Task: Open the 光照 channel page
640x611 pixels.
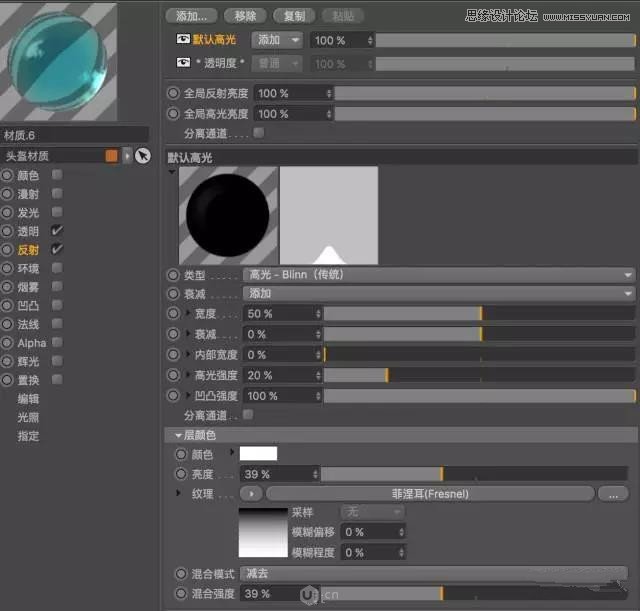Action: 28,418
